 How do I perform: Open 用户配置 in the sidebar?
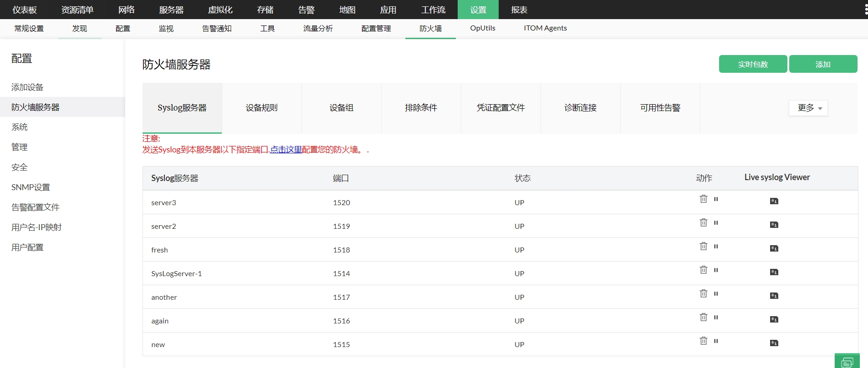pos(27,247)
